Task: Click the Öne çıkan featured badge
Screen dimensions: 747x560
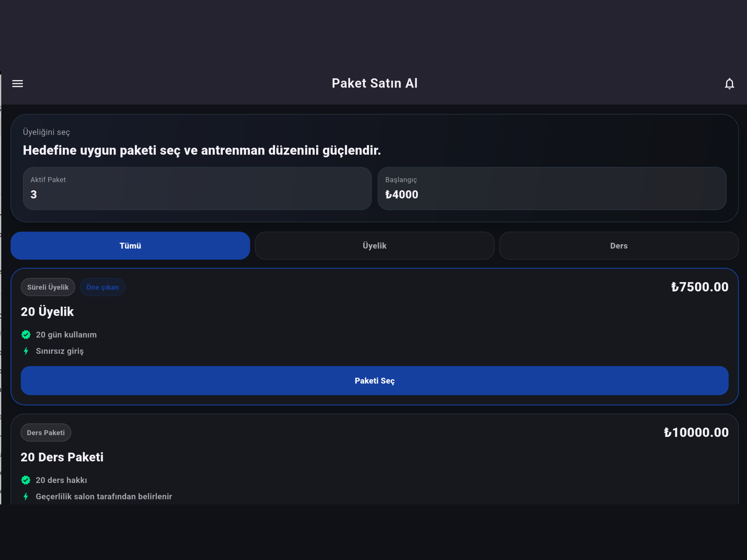Action: (x=102, y=287)
